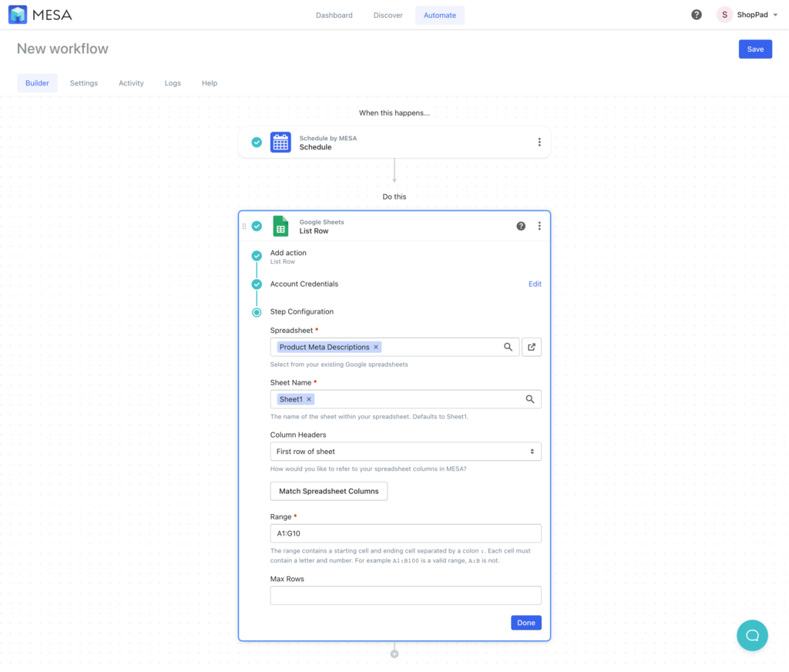The height and width of the screenshot is (672, 789).
Task: Expand the step Configuration section
Action: [301, 311]
